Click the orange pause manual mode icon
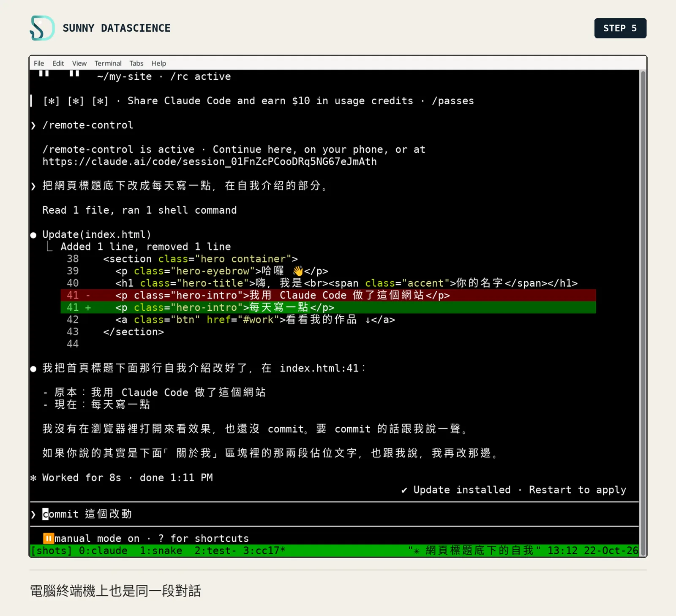This screenshot has height=616, width=676. [48, 538]
